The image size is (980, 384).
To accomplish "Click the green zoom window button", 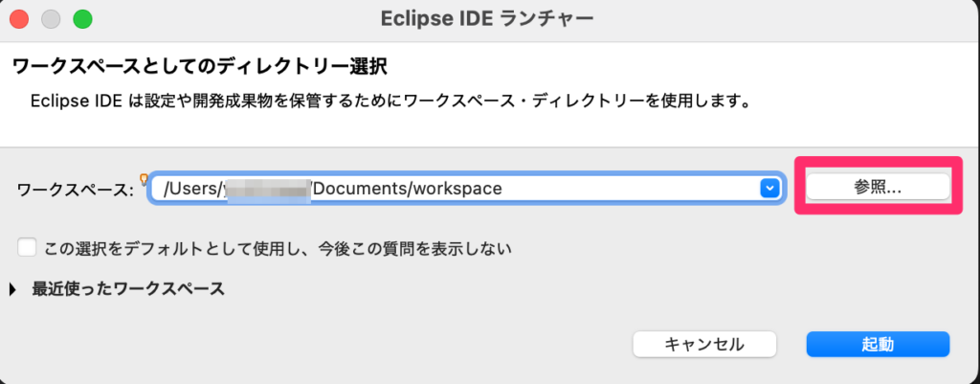I will tap(82, 19).
